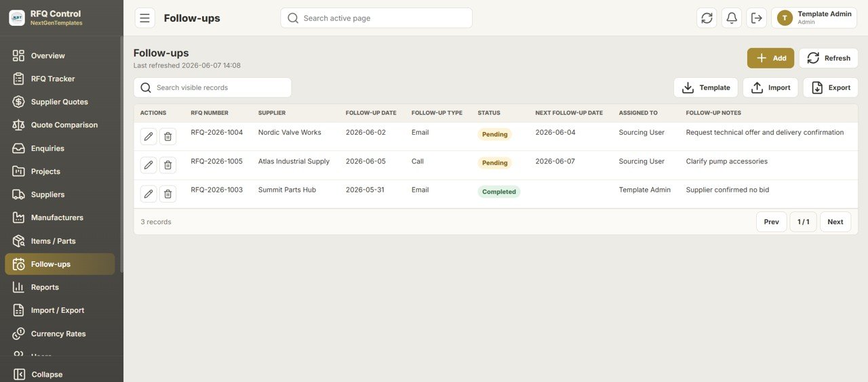Focus the Search active page field
868x382 pixels.
pyautogui.click(x=376, y=18)
